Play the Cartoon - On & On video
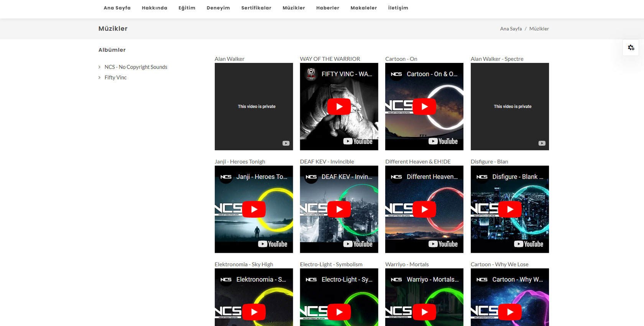The width and height of the screenshot is (644, 326). point(424,107)
